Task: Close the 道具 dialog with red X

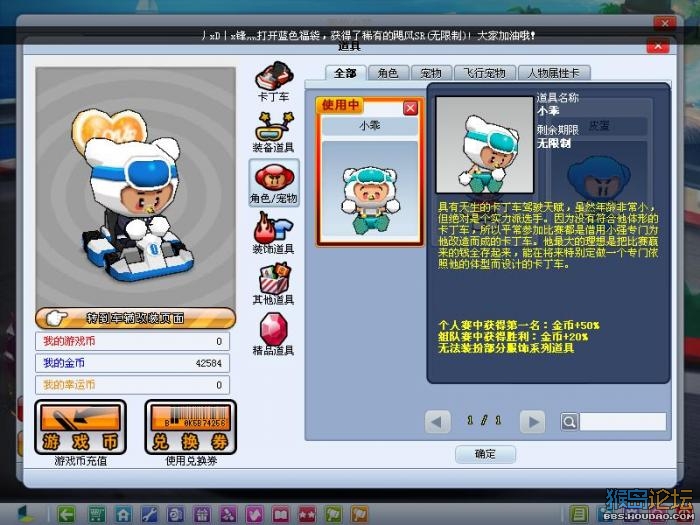Action: pos(658,46)
